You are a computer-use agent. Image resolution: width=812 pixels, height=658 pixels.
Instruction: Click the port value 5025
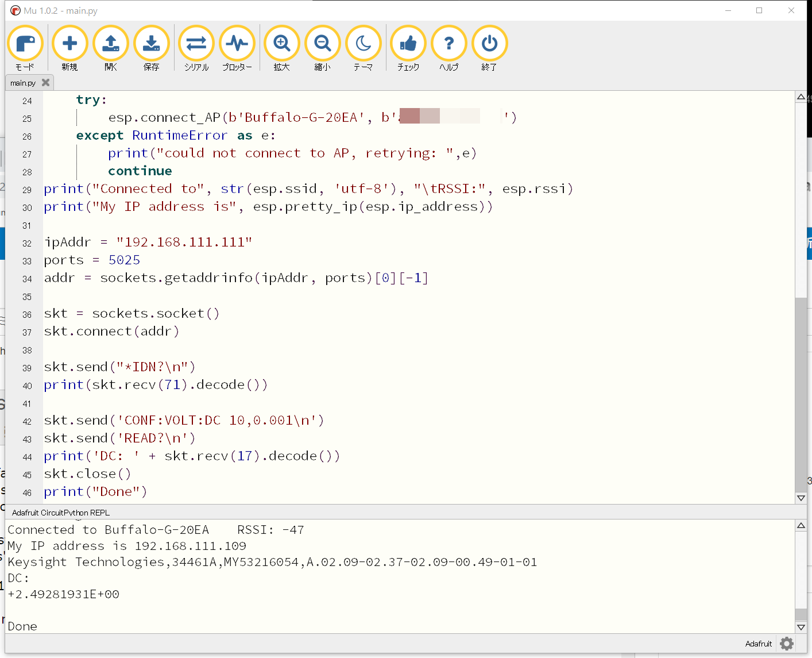(x=125, y=260)
